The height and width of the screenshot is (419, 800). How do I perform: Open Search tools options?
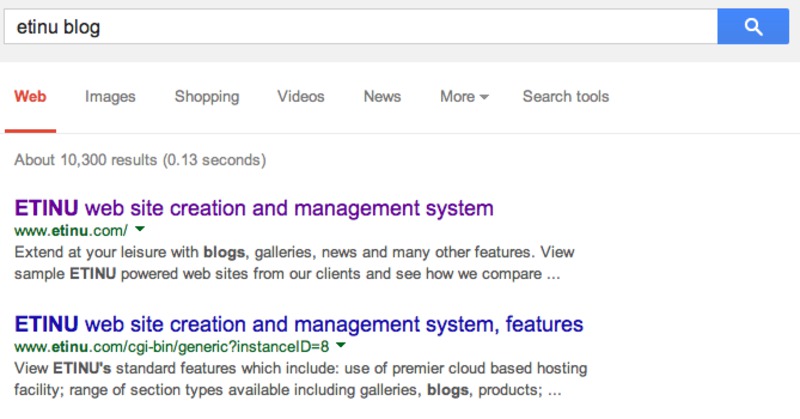click(x=565, y=97)
